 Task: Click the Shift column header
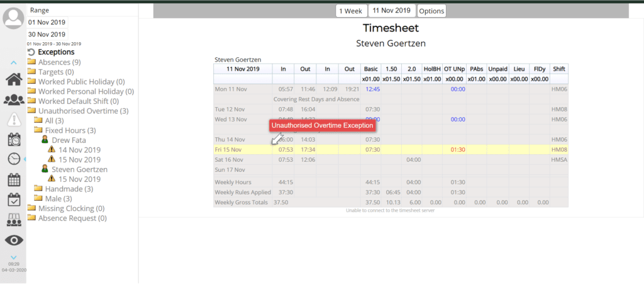point(559,69)
